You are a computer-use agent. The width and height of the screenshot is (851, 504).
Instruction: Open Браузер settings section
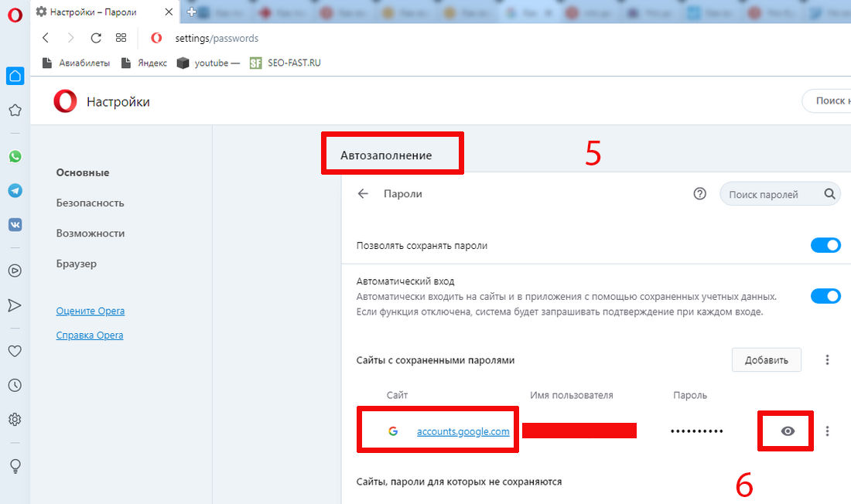(77, 264)
